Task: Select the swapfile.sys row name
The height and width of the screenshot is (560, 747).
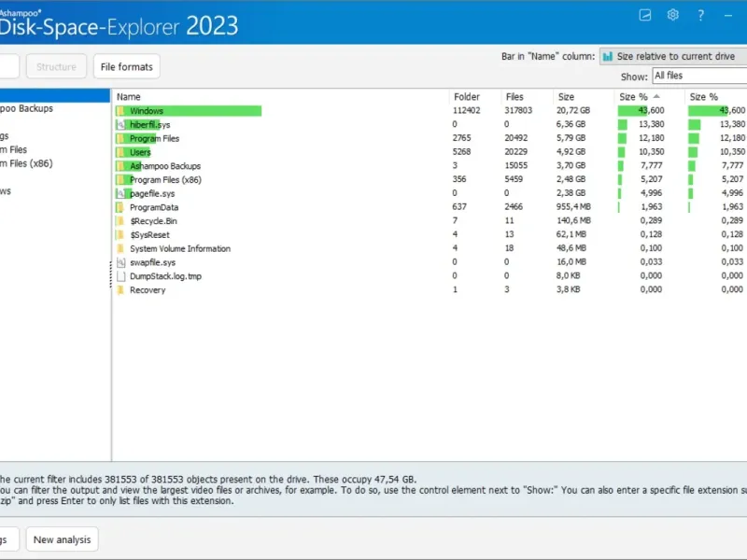Action: [152, 262]
